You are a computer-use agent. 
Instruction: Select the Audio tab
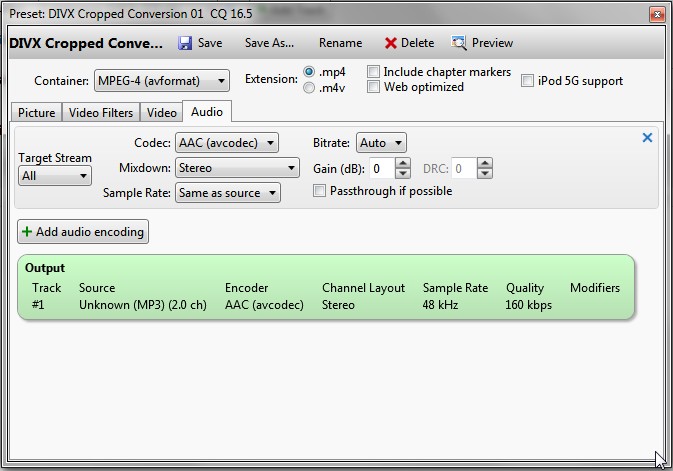(x=207, y=112)
